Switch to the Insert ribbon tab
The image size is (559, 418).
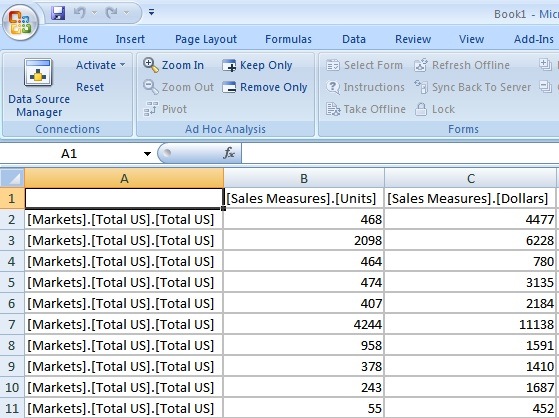pos(130,39)
